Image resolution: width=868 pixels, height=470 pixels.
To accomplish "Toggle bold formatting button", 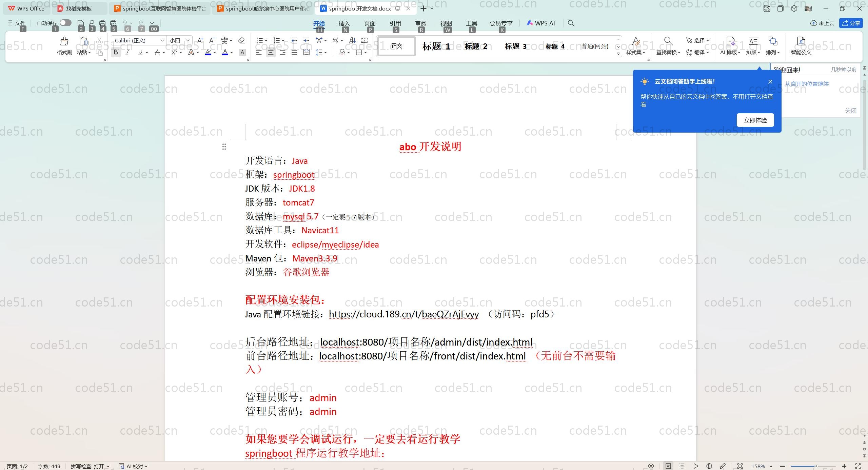I will (116, 52).
